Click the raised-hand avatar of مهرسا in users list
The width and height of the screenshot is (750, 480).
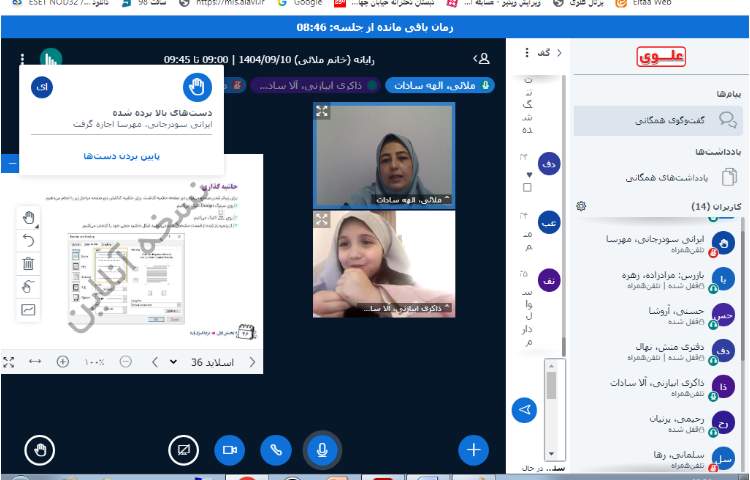pos(723,243)
